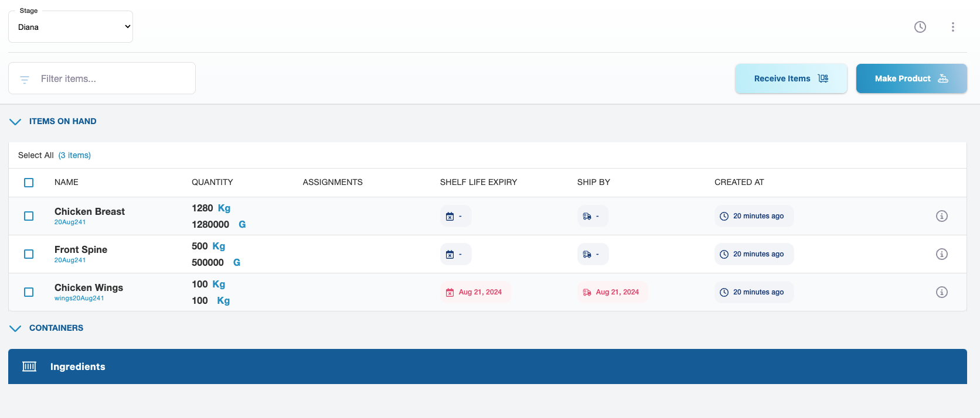This screenshot has height=418, width=980.
Task: Tick the Front Spine row checkbox
Action: click(x=29, y=254)
